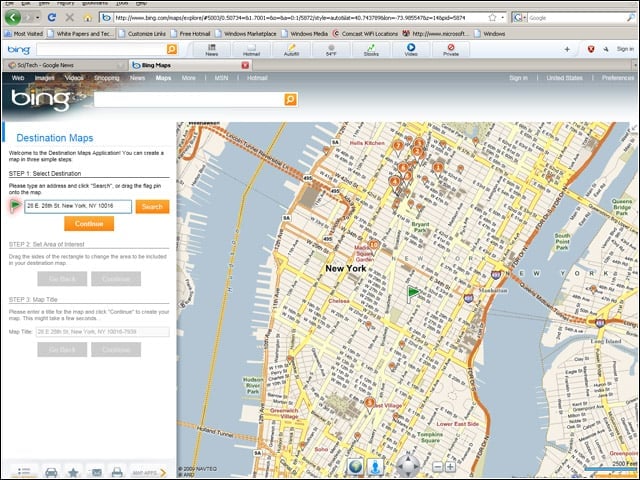Reload the page with the refresh icon

coord(51,18)
